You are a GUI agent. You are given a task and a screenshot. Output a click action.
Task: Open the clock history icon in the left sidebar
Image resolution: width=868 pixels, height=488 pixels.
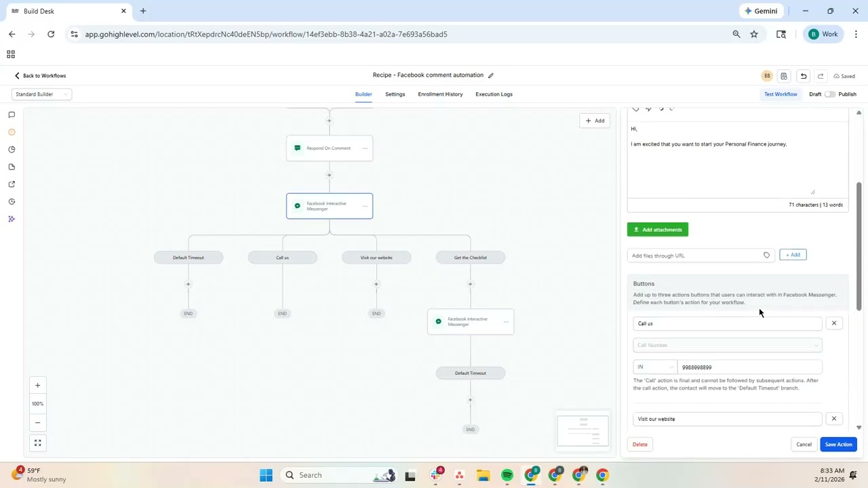[x=12, y=201]
